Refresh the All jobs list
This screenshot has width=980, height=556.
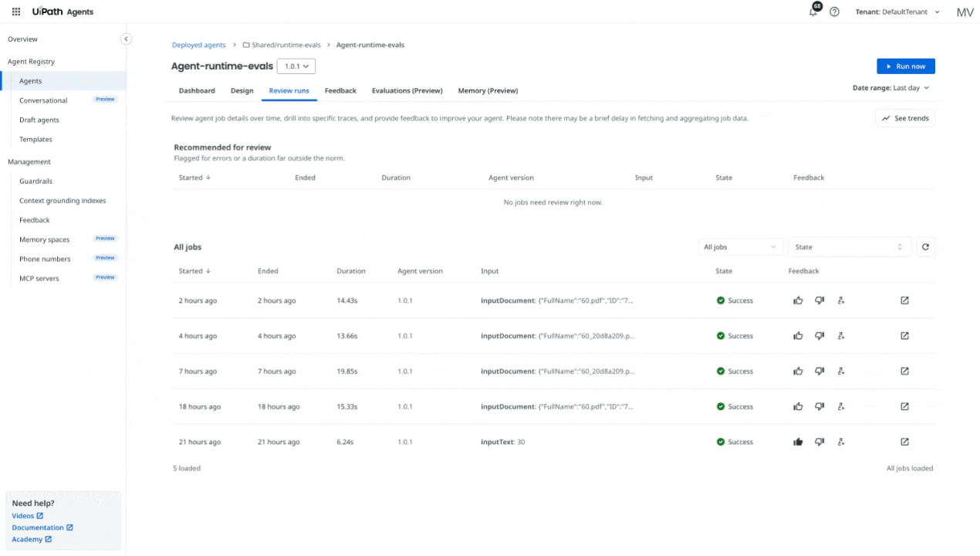coord(925,247)
